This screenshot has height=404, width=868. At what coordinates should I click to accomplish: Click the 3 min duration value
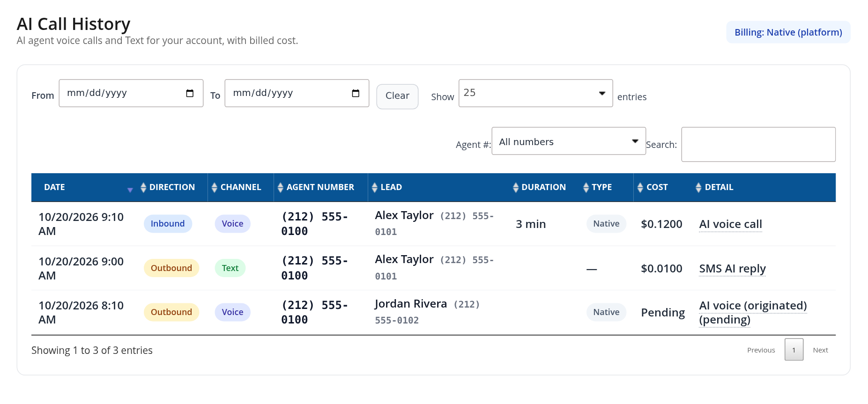pyautogui.click(x=531, y=224)
